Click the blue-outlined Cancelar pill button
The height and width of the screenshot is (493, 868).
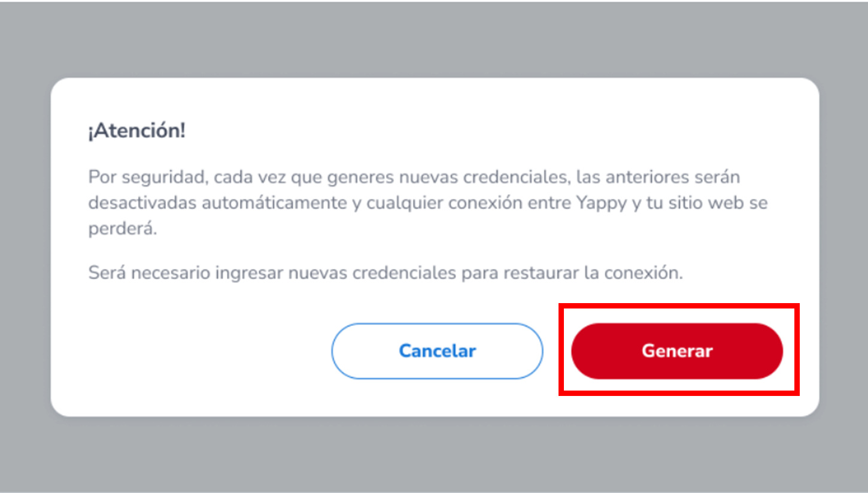pyautogui.click(x=437, y=351)
